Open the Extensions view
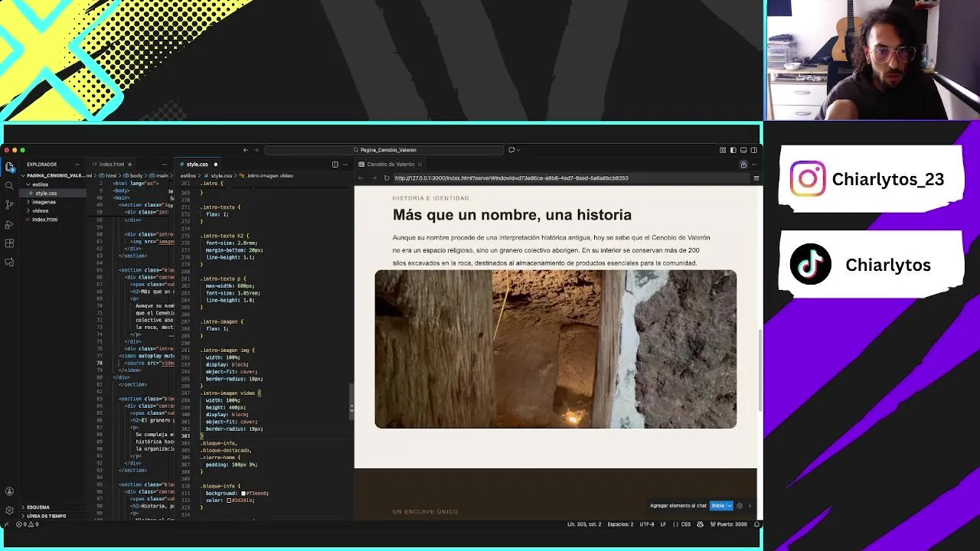The height and width of the screenshot is (551, 980). [9, 243]
